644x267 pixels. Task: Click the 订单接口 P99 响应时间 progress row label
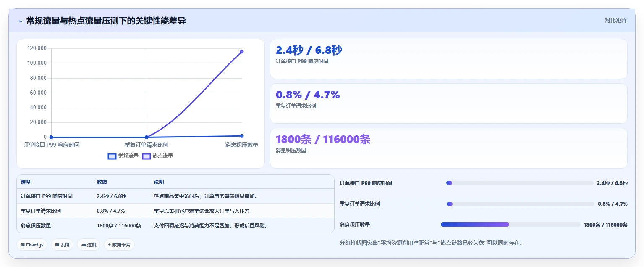pyautogui.click(x=366, y=183)
